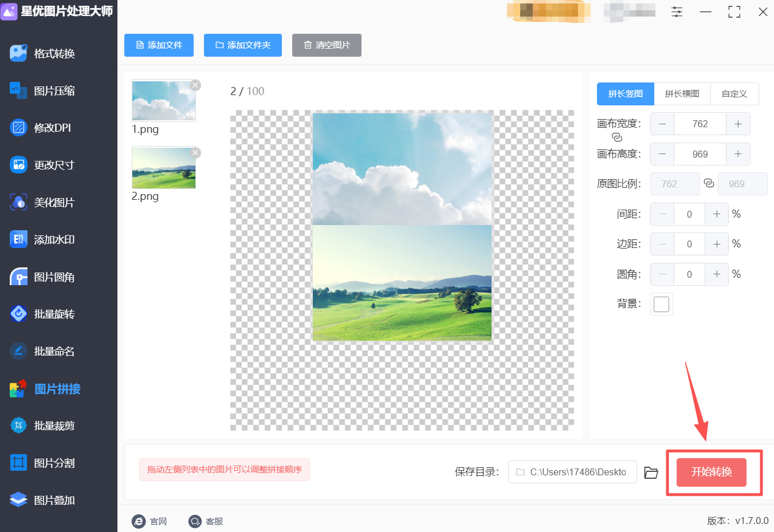Click the 保存目录 save path field
The height and width of the screenshot is (532, 774).
pyautogui.click(x=572, y=472)
